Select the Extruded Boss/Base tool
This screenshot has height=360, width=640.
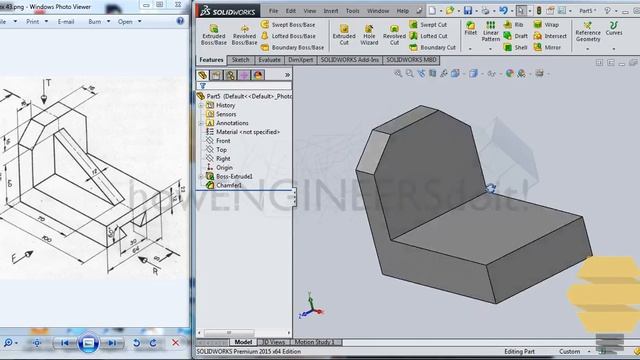(x=213, y=34)
